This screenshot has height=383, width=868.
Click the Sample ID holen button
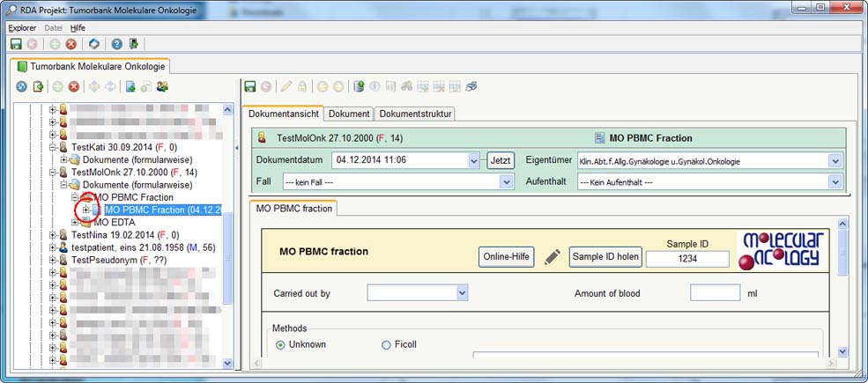(605, 257)
